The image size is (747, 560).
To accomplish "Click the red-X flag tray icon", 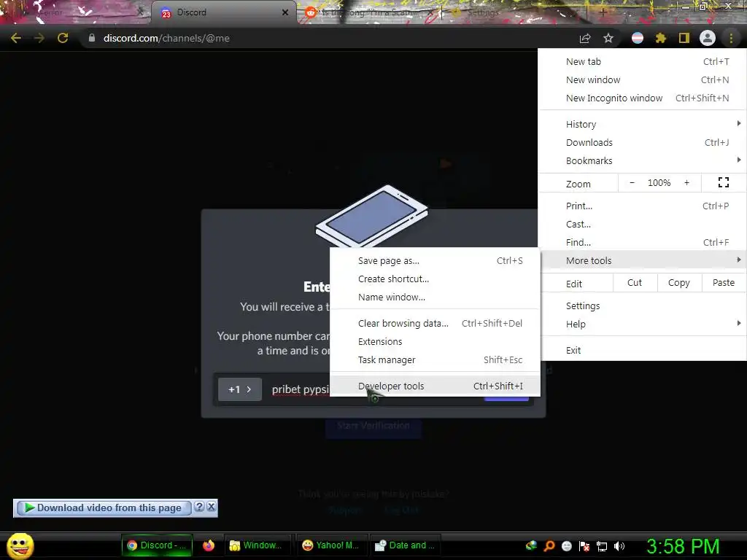I will pos(584,546).
